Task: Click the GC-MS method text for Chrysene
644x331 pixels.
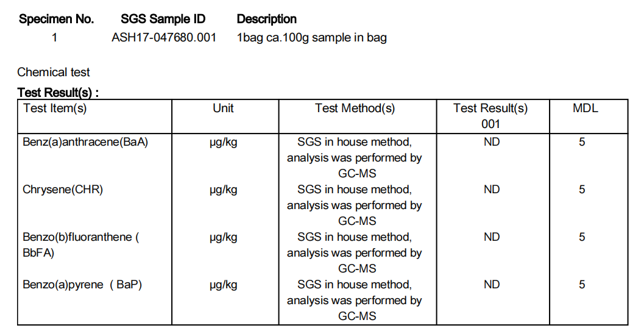Action: coord(357,221)
